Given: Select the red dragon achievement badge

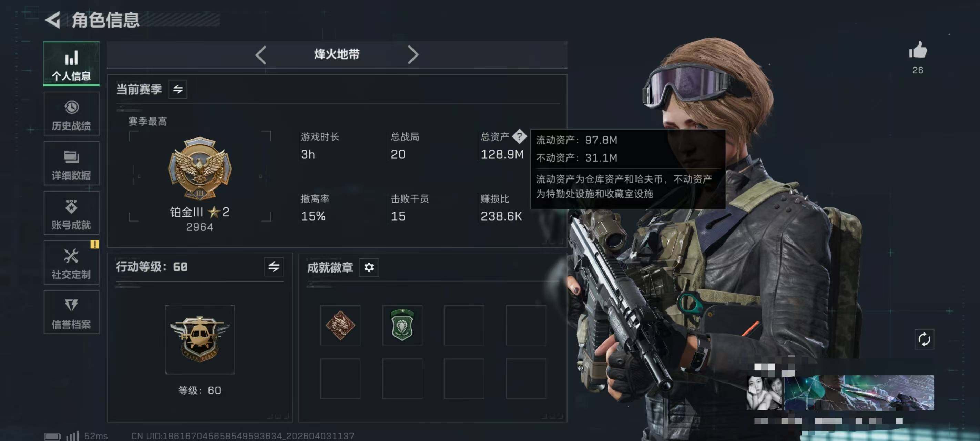Looking at the screenshot, I should [340, 325].
